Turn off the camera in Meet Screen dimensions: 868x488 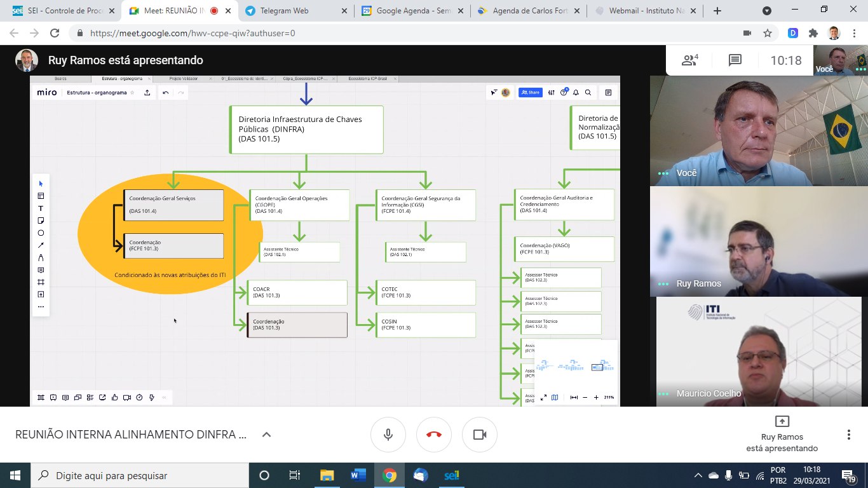(479, 435)
